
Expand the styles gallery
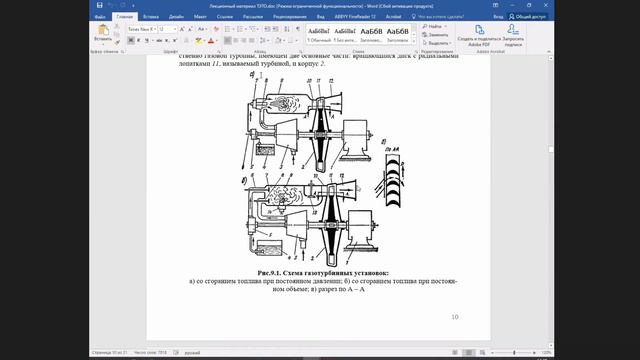pos(414,42)
